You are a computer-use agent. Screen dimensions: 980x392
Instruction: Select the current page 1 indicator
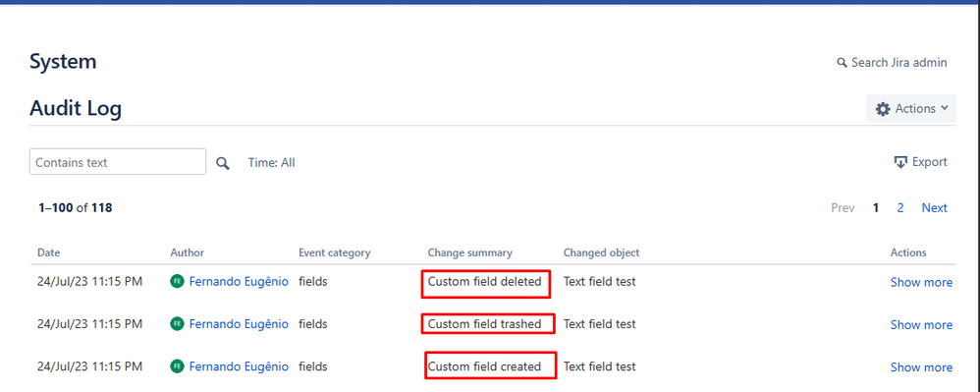pyautogui.click(x=876, y=207)
